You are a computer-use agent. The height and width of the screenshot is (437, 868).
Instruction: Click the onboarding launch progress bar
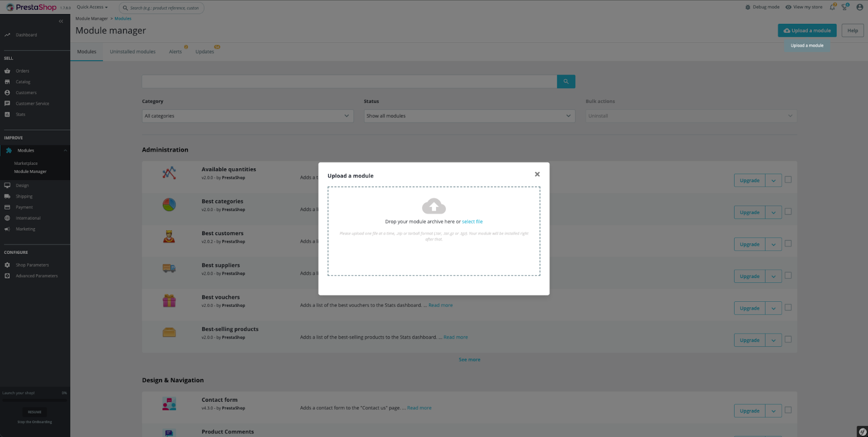click(x=35, y=400)
